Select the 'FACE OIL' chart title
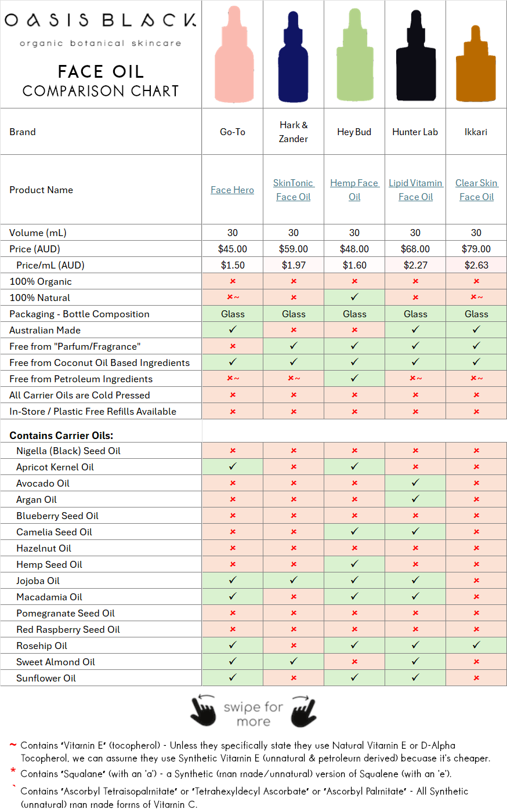 [100, 71]
